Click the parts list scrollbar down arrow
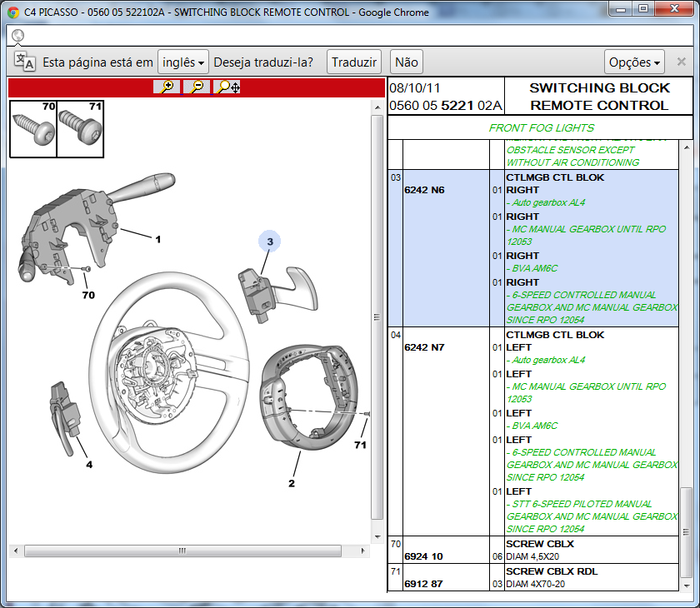Screen dimensions: 700x608 [x=687, y=586]
